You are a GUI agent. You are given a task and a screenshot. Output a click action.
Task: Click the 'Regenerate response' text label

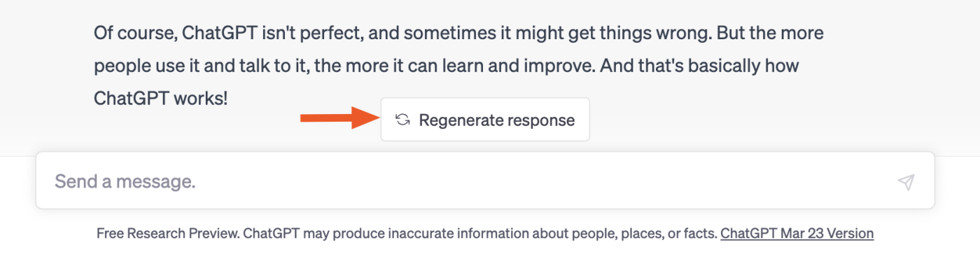(x=497, y=120)
